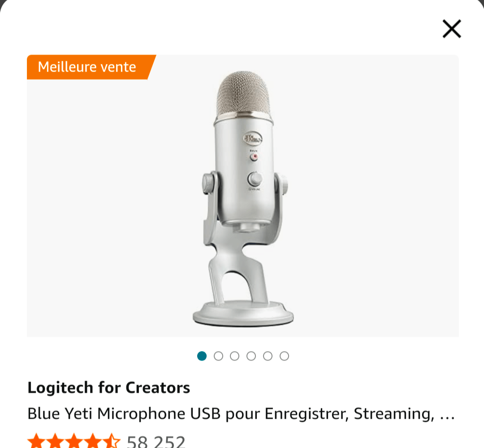Jump to the last carousel dot
484x448 pixels.
[x=284, y=356]
